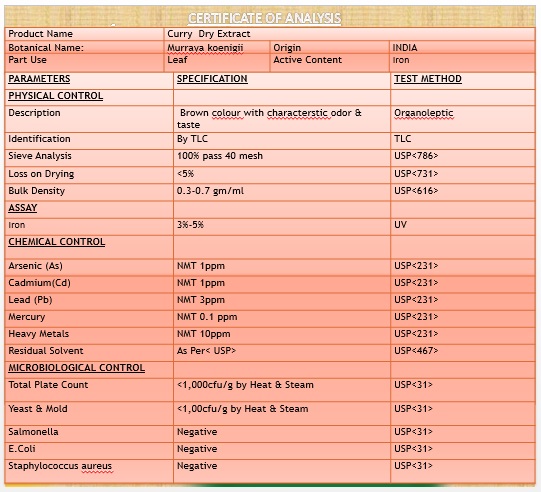Click the Murraya koenigii botanical name
This screenshot has height=492, width=541.
point(205,48)
